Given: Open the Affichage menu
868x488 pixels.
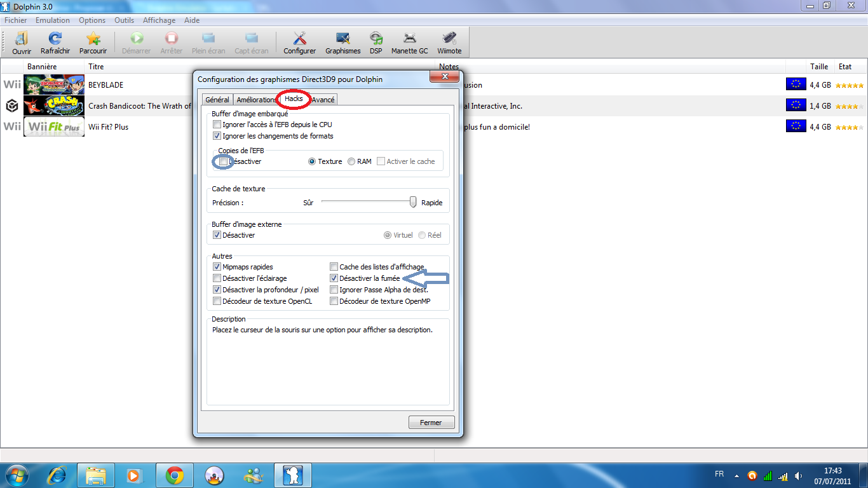Looking at the screenshot, I should click(159, 20).
